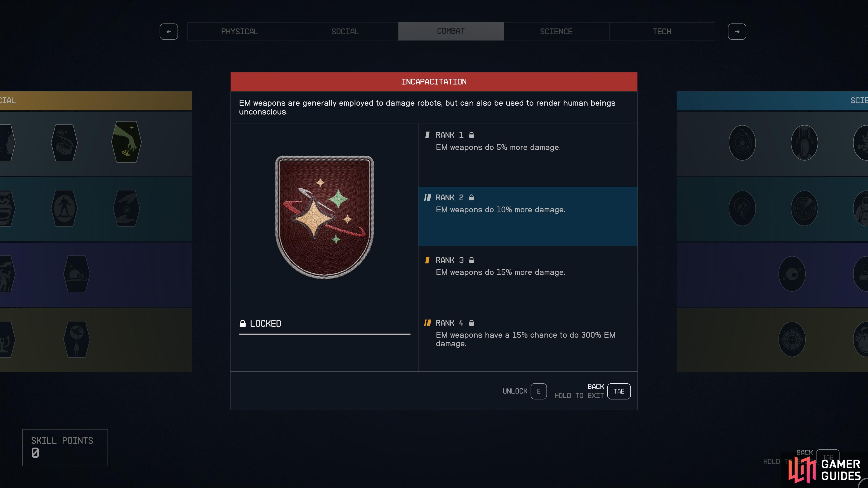
Task: Open the Science skills tab
Action: click(556, 32)
